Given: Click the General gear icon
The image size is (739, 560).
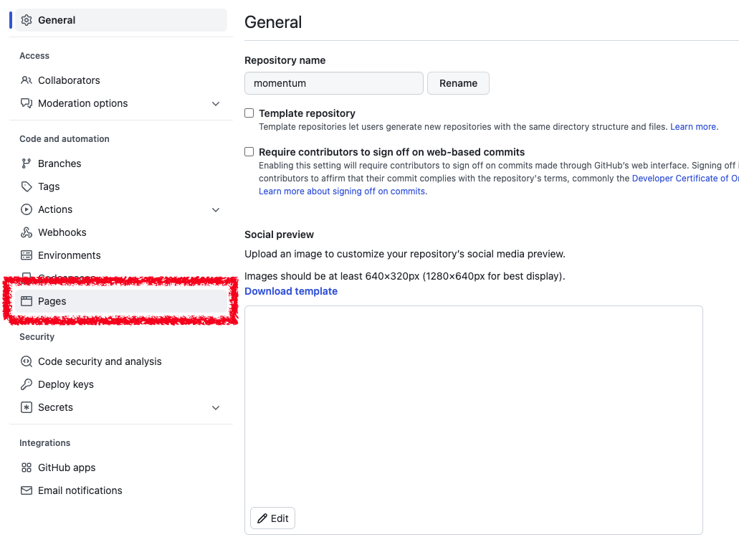Looking at the screenshot, I should click(x=27, y=20).
